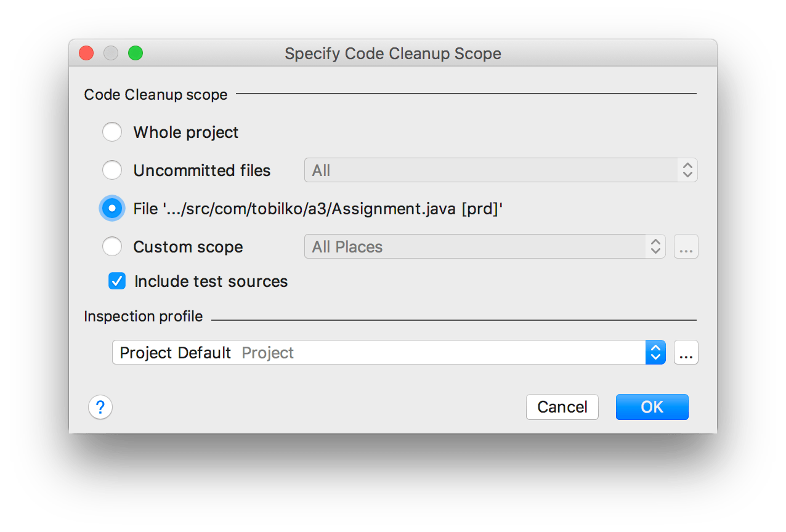Click the yellow minimize traffic-light icon
This screenshot has width=786, height=532.
pyautogui.click(x=110, y=54)
